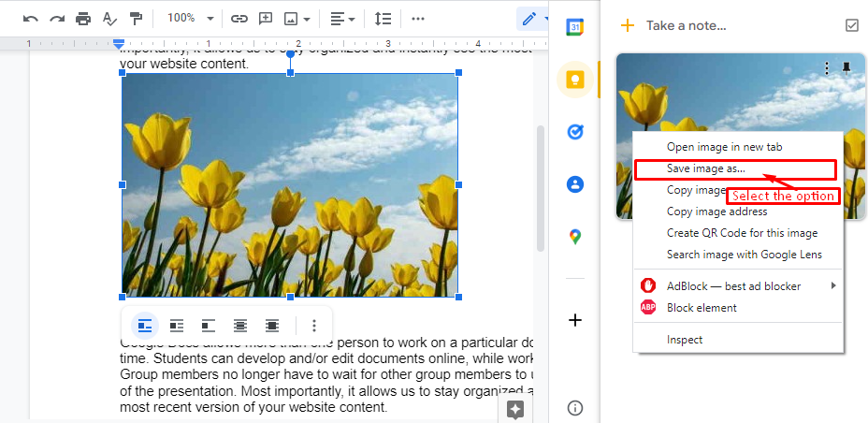Open Contacts from the side panel
Image resolution: width=868 pixels, height=423 pixels.
(575, 184)
